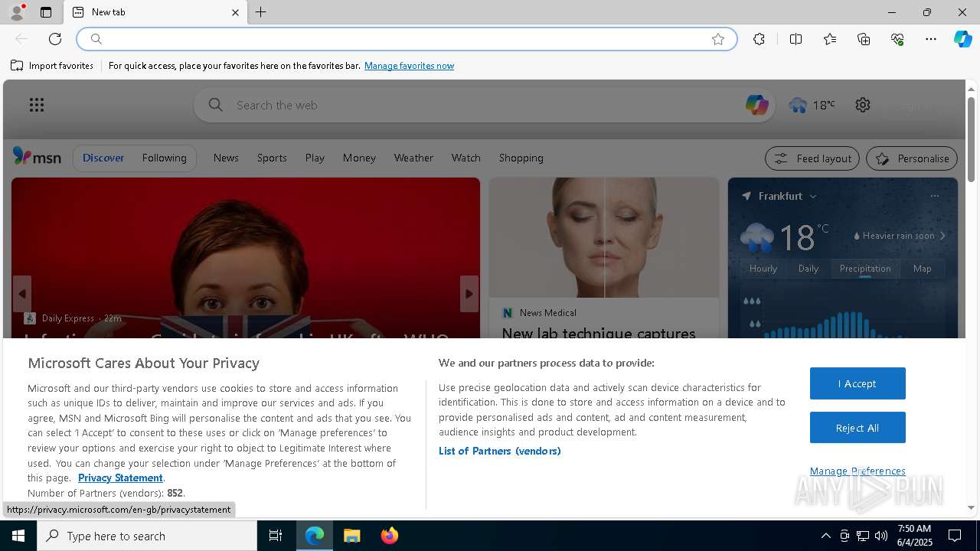Open weather card more options
Viewport: 980px width, 551px height.
[x=934, y=196]
